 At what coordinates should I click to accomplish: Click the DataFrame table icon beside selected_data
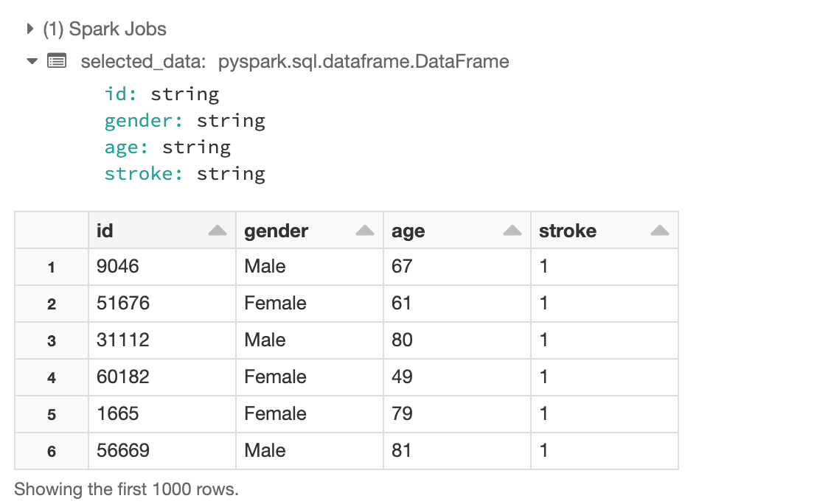point(58,61)
